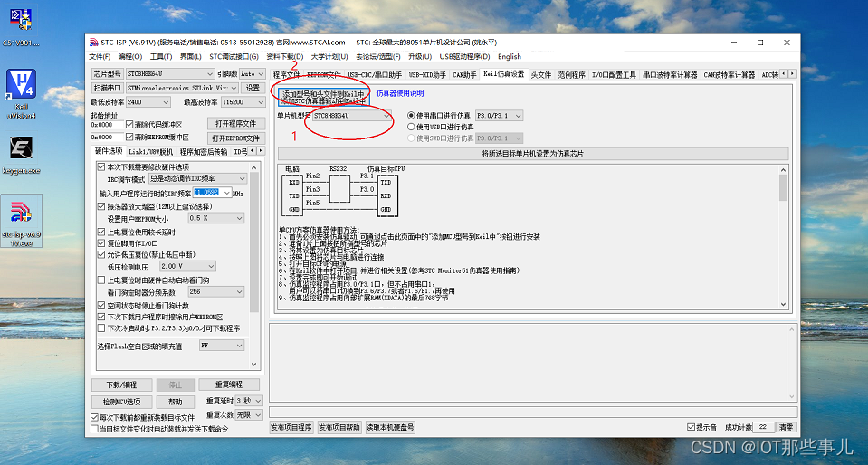This screenshot has width=868, height=465.
Task: Open the 仿真器使用说明 link
Action: [400, 93]
